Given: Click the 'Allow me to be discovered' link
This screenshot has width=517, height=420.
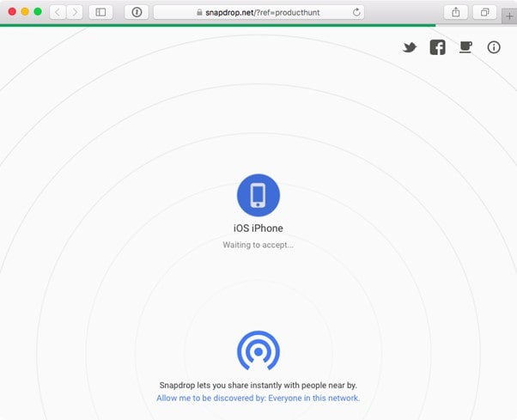Looking at the screenshot, I should (x=258, y=399).
